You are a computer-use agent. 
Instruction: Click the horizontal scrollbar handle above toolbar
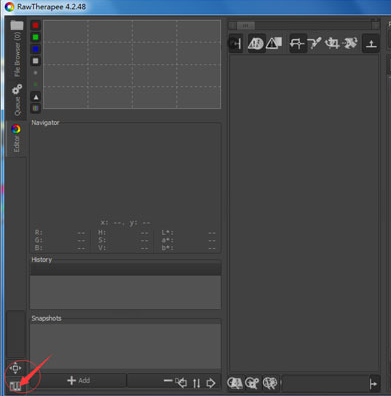(246, 25)
